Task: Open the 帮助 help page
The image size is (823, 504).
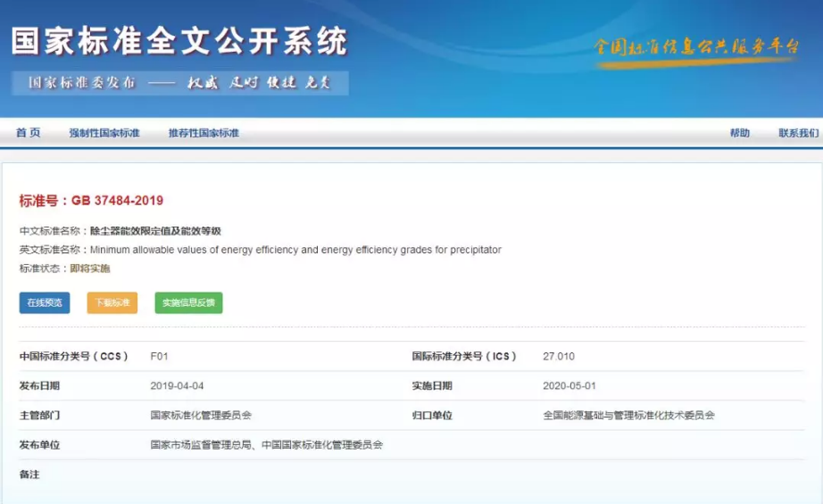Action: coord(740,133)
